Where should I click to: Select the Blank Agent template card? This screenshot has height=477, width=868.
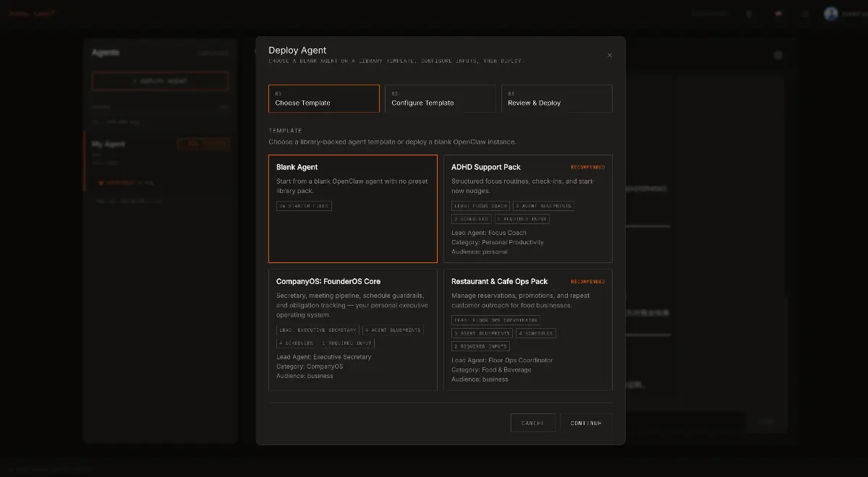[x=352, y=208]
